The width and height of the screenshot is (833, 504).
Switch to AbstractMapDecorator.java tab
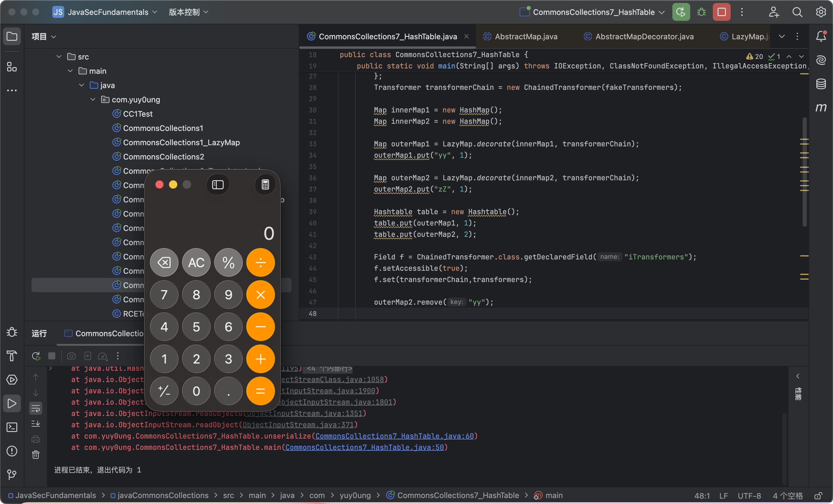coord(644,37)
